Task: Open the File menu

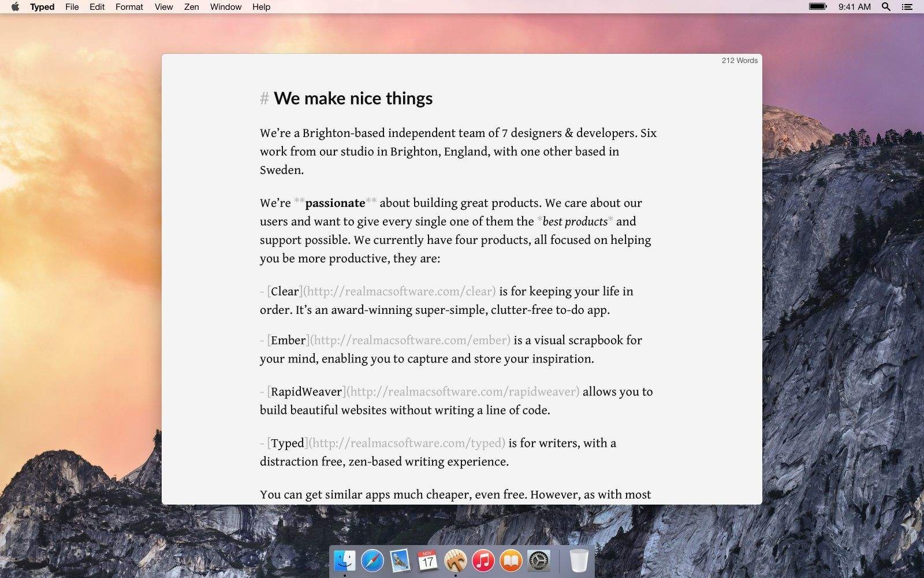Action: 72,7
